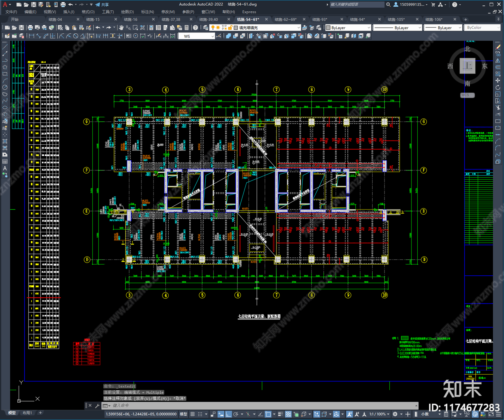Click the Undo arrow in quick access toolbar
504x420 pixels.
click(x=71, y=4)
